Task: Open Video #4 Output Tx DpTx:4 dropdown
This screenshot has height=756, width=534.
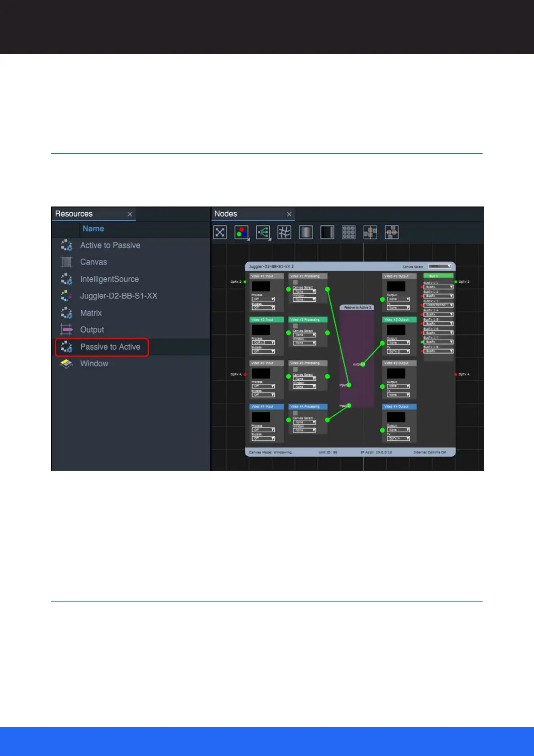Action: 398,438
